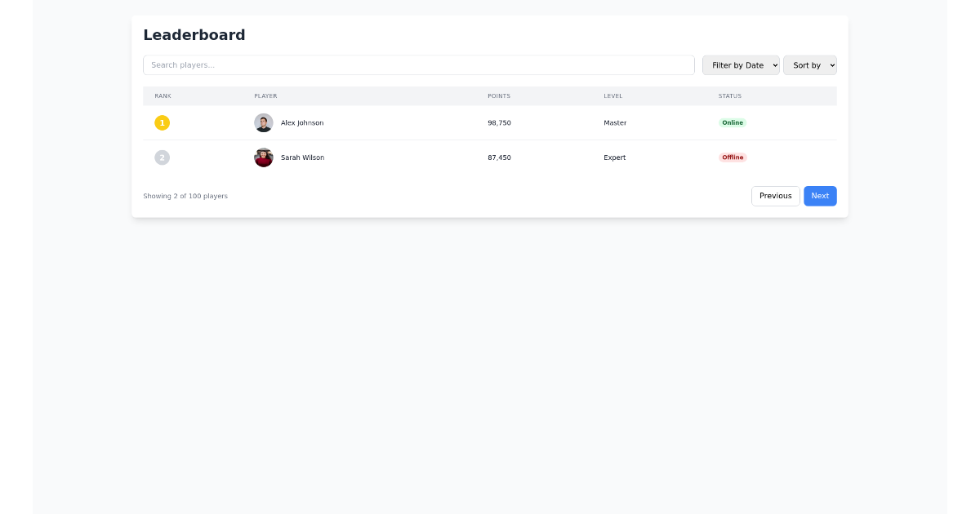
Task: Click Alex Johnson's profile avatar
Action: (x=263, y=122)
